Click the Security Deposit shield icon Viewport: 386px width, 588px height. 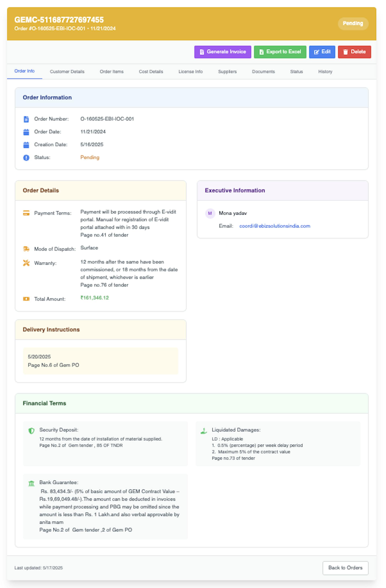pyautogui.click(x=31, y=431)
